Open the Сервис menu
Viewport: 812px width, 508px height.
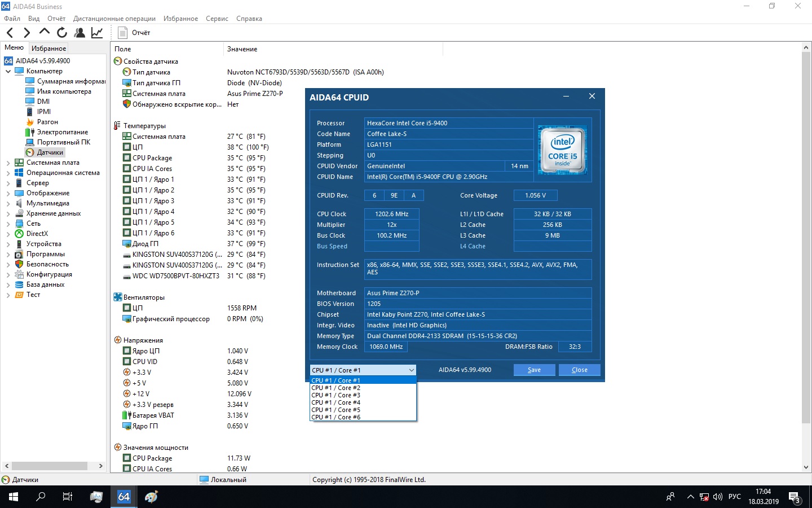[217, 19]
